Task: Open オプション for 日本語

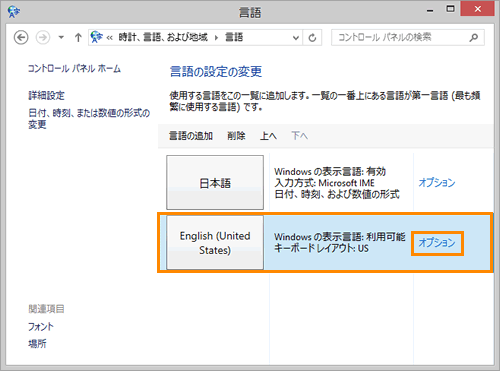Action: (437, 182)
